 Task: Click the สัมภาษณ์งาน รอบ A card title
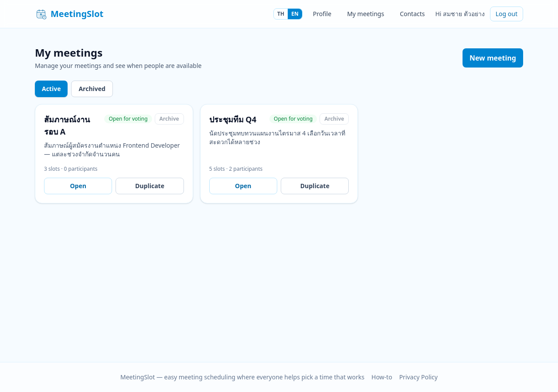pyautogui.click(x=67, y=125)
